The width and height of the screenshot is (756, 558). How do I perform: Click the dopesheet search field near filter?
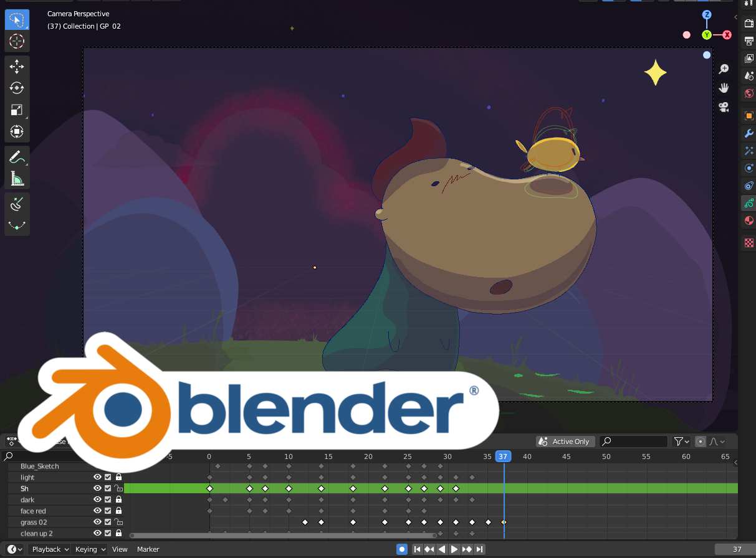(x=633, y=442)
